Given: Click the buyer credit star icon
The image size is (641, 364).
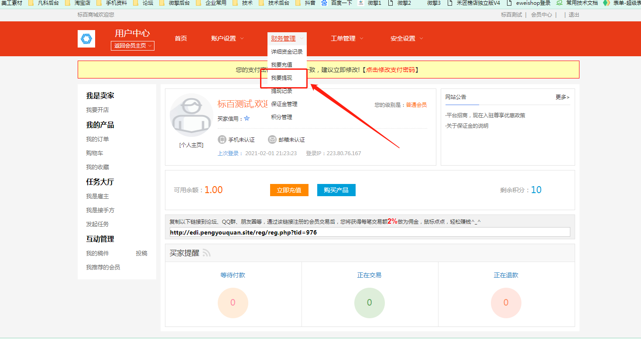Looking at the screenshot, I should [247, 119].
